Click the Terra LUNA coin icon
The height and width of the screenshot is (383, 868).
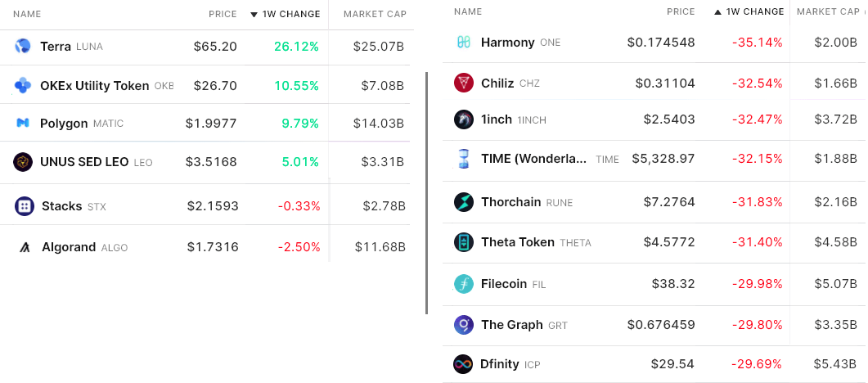(23, 47)
